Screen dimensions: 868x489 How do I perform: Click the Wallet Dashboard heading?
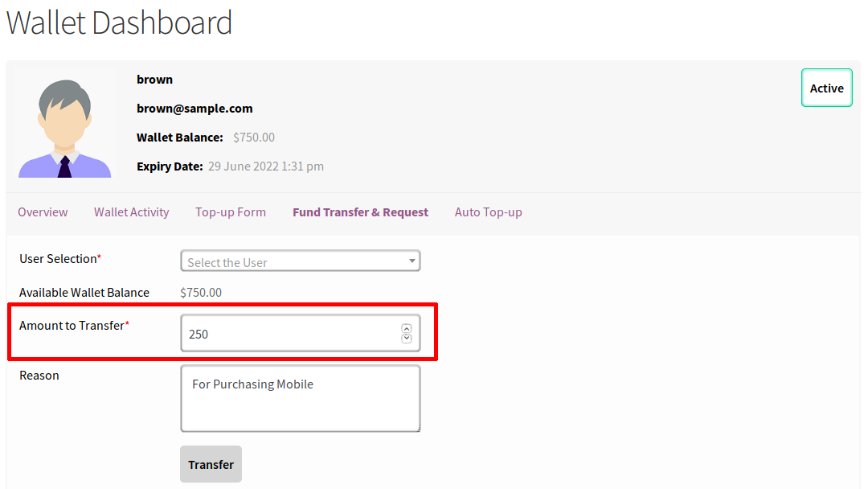coord(119,23)
